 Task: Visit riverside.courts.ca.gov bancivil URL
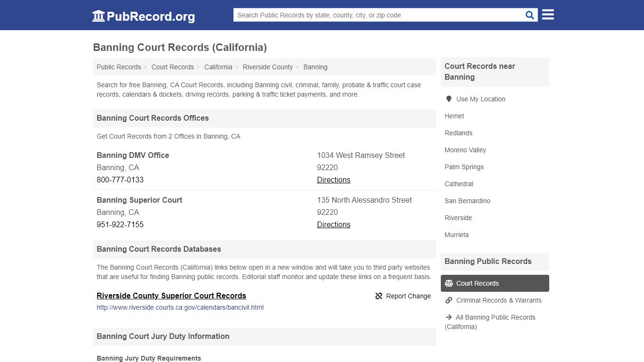pyautogui.click(x=180, y=307)
